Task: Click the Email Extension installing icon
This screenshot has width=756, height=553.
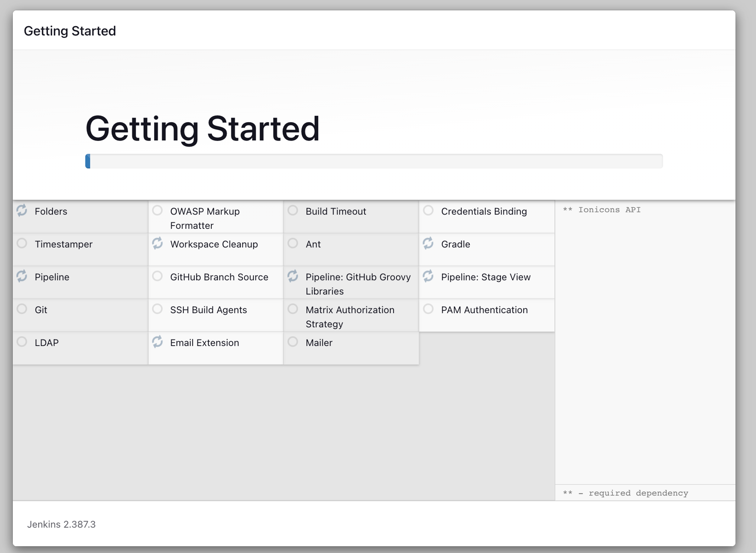Action: pyautogui.click(x=157, y=342)
